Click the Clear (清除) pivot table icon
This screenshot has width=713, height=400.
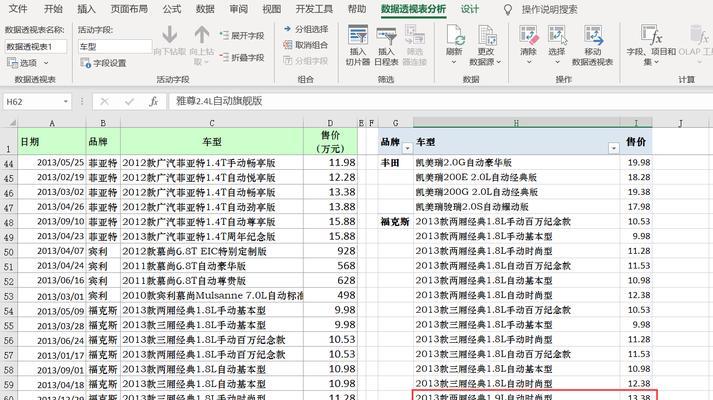pos(528,35)
